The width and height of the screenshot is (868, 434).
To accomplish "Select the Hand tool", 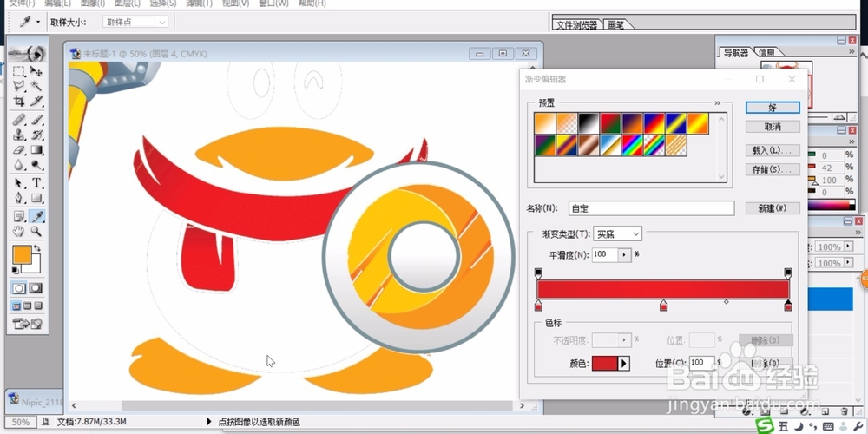I will 19,232.
